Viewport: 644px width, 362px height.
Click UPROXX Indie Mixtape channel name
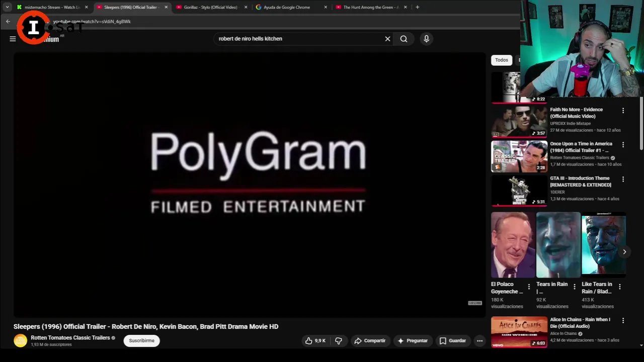pos(570,123)
